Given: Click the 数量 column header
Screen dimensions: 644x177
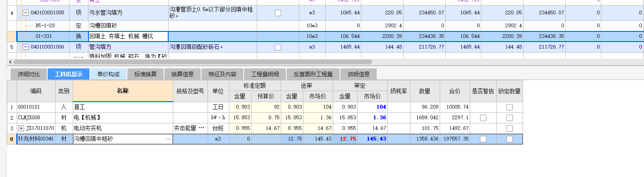Looking at the screenshot, I should 424,91.
